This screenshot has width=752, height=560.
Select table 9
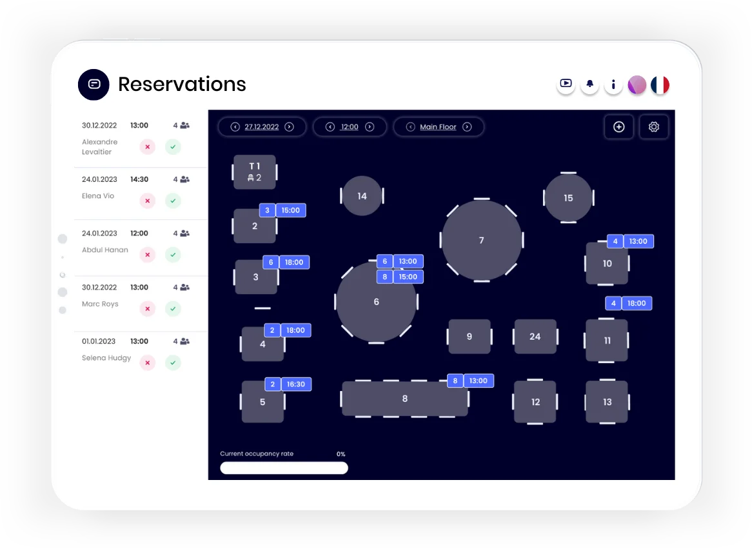(x=470, y=336)
